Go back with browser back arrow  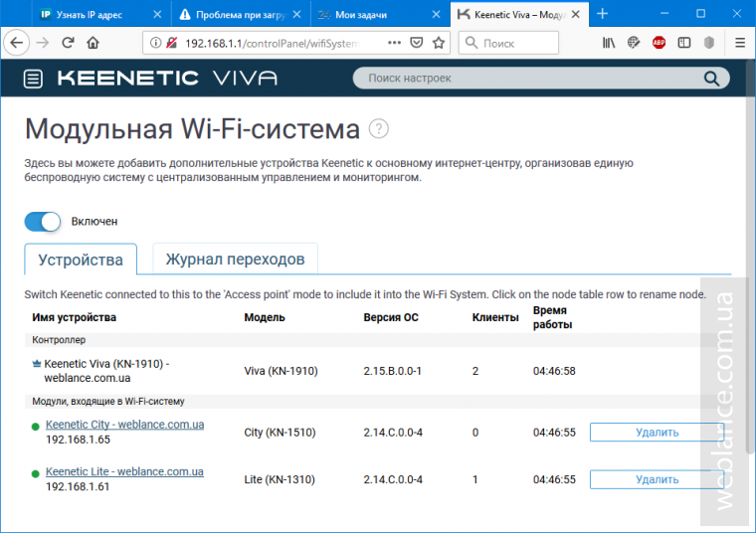click(17, 43)
